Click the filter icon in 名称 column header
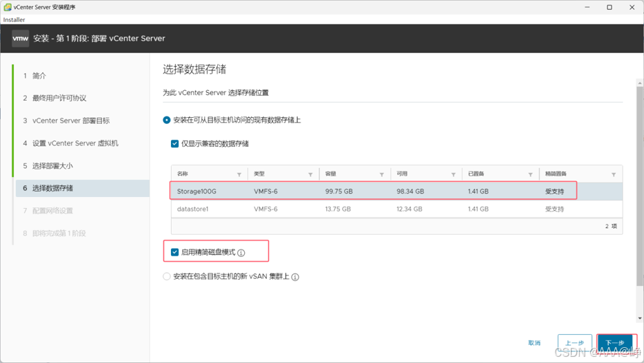 [239, 175]
